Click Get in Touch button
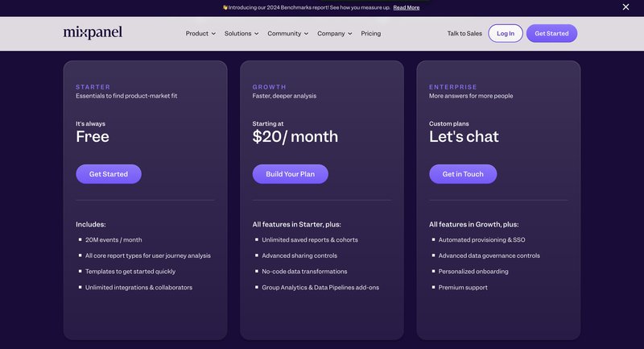 (x=463, y=174)
